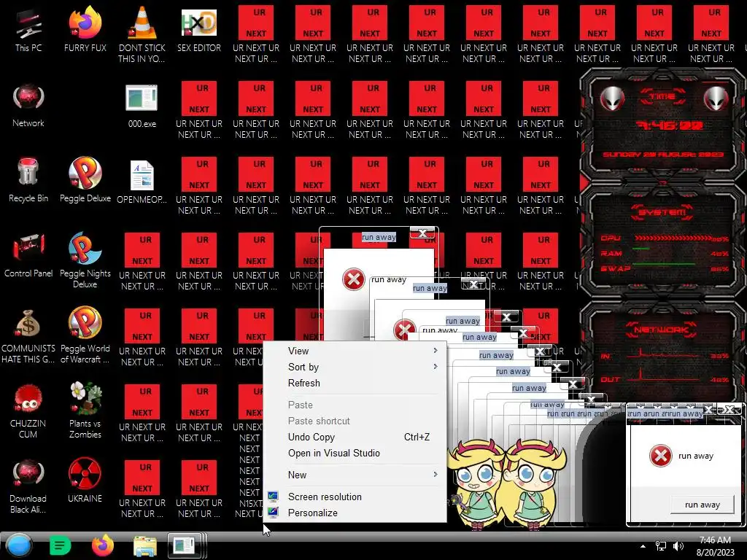This screenshot has width=747, height=560.
Task: Choose Refresh from context menu
Action: point(355,383)
